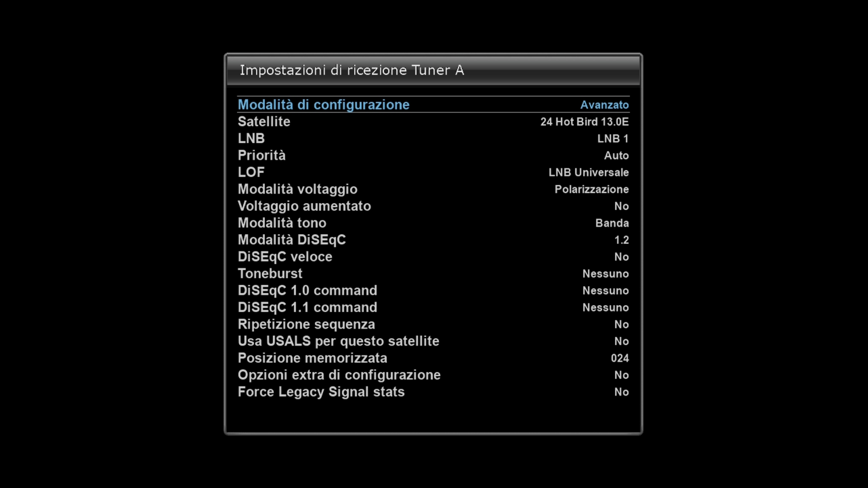Viewport: 868px width, 488px height.
Task: Toggle the extra configuration options No value
Action: pyautogui.click(x=622, y=375)
